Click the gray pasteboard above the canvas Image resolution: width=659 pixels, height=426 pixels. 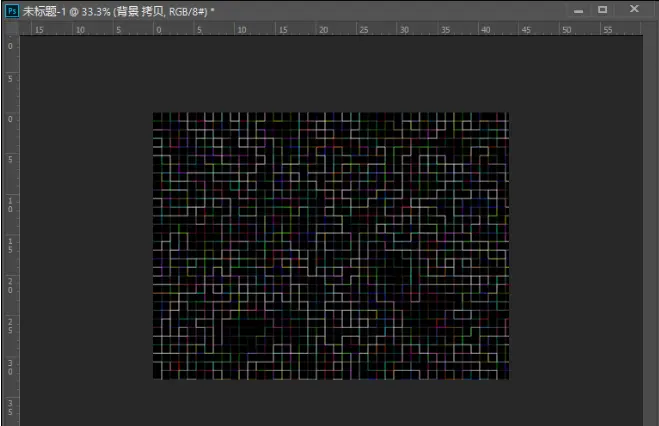[x=331, y=74]
